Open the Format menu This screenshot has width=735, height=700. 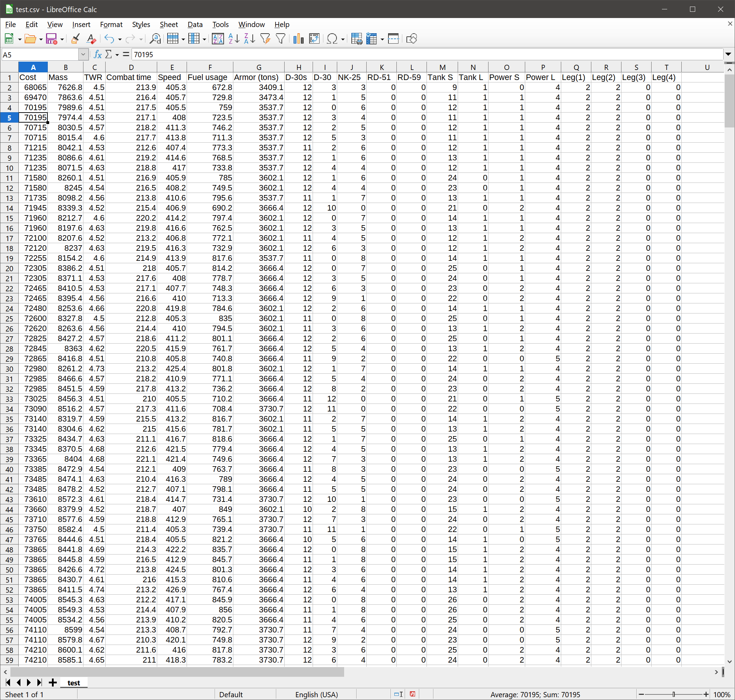[x=111, y=25]
